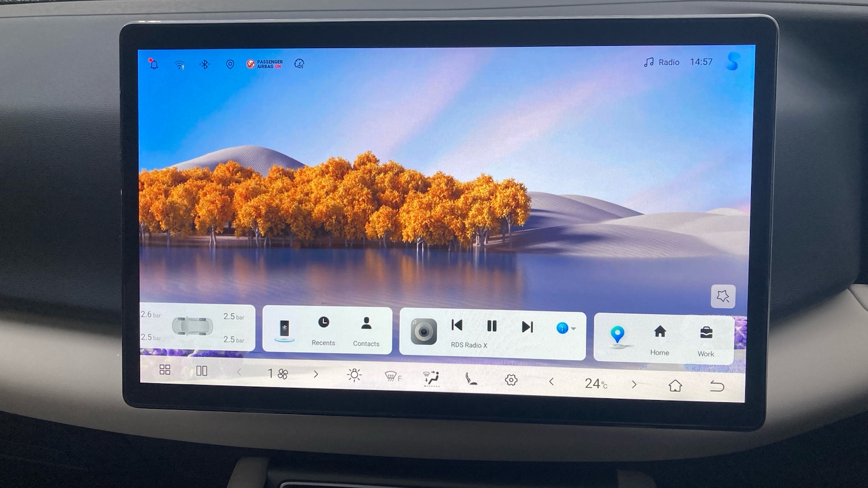Tap the Wi-Fi status icon
The height and width of the screenshot is (488, 868).
tap(179, 65)
